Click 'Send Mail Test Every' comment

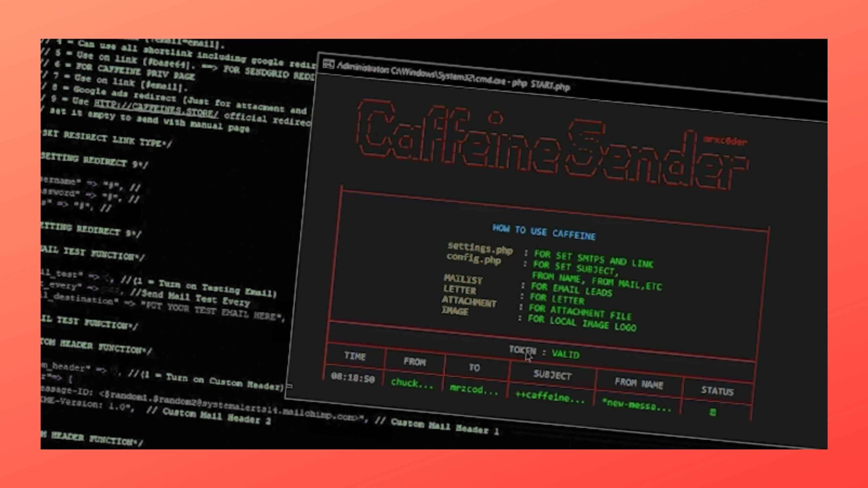(195, 297)
